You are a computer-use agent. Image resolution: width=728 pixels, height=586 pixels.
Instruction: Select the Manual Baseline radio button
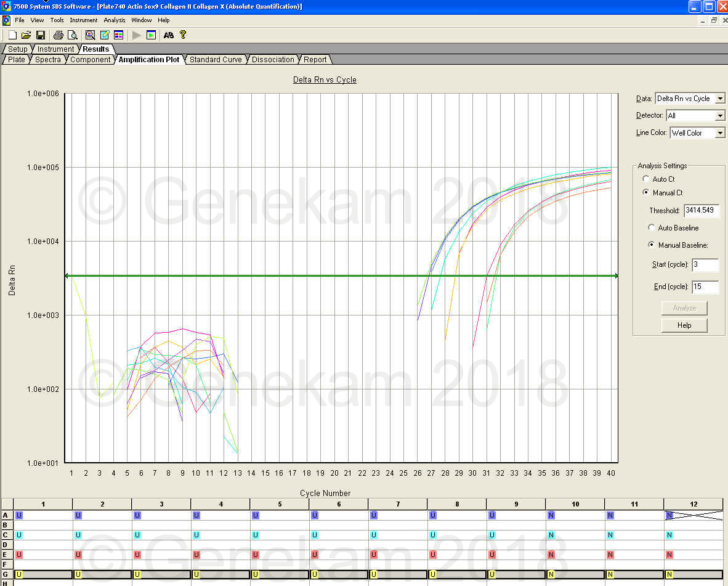coord(652,245)
